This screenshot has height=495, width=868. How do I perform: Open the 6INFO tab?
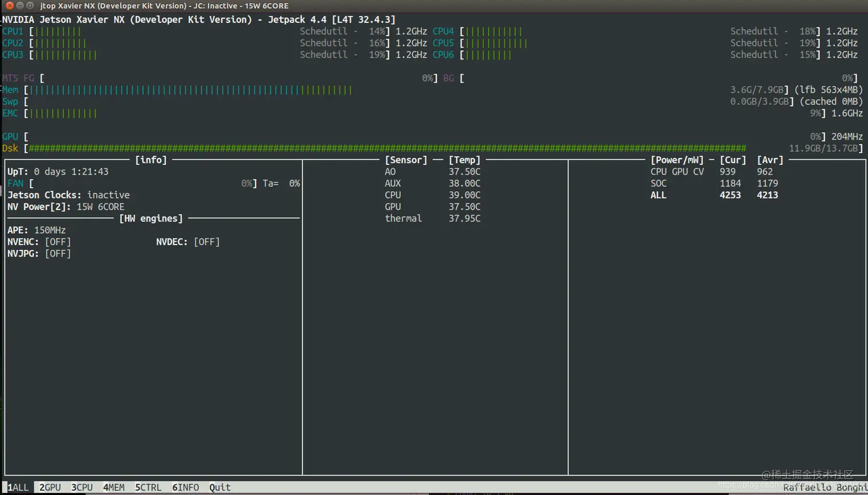185,487
